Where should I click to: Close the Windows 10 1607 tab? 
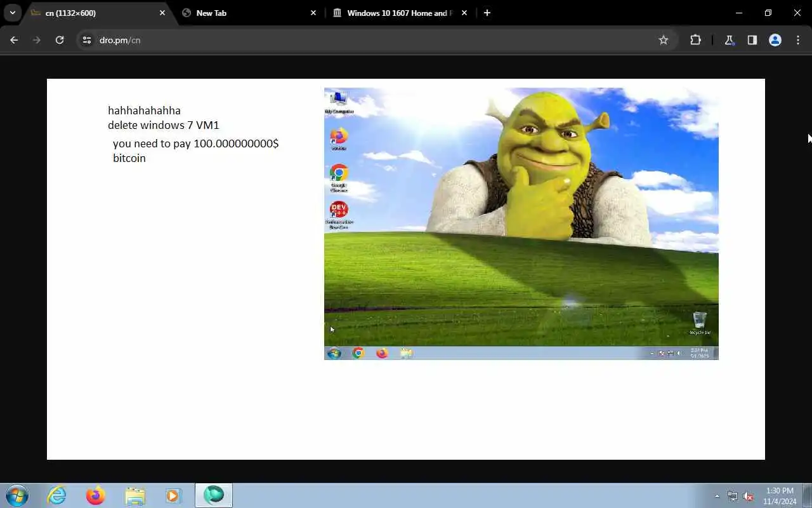(x=464, y=13)
